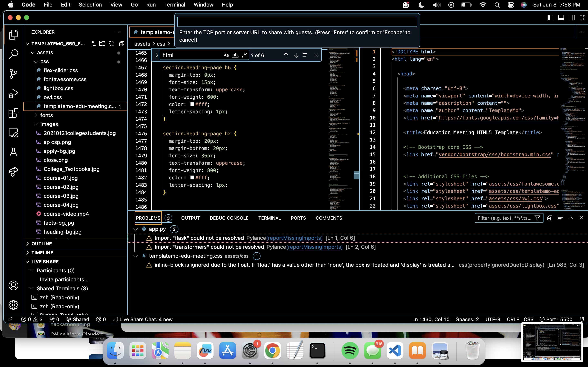588x367 pixels.
Task: Open the Source Control view
Action: pos(13,74)
